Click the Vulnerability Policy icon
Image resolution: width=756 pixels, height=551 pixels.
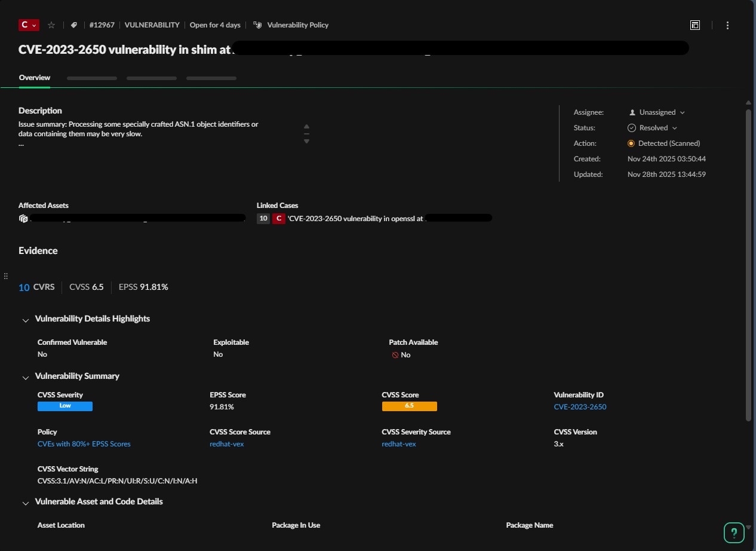[257, 25]
